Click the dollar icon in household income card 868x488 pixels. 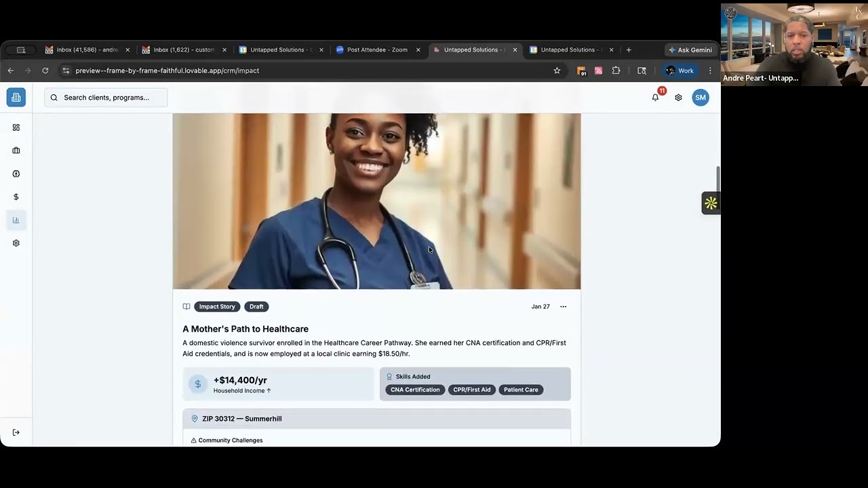[x=198, y=384]
